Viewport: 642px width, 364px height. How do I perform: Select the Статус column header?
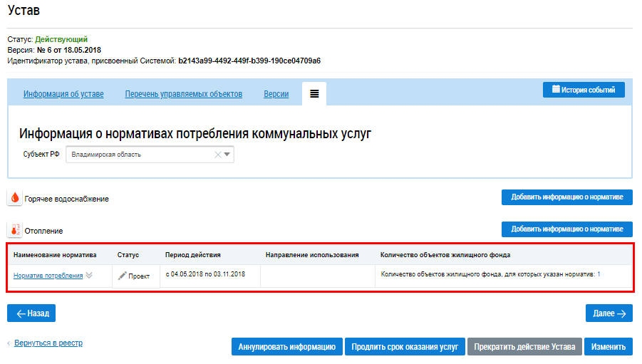[128, 255]
